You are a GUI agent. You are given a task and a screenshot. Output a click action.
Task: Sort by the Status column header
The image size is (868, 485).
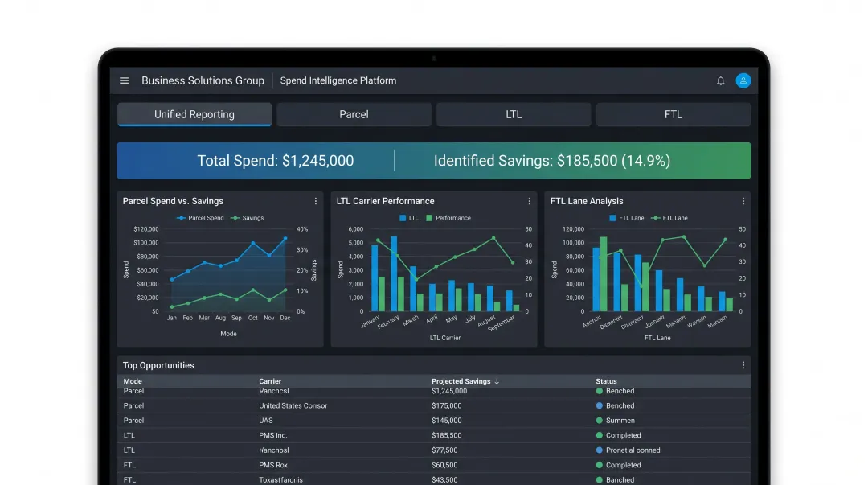coord(606,381)
